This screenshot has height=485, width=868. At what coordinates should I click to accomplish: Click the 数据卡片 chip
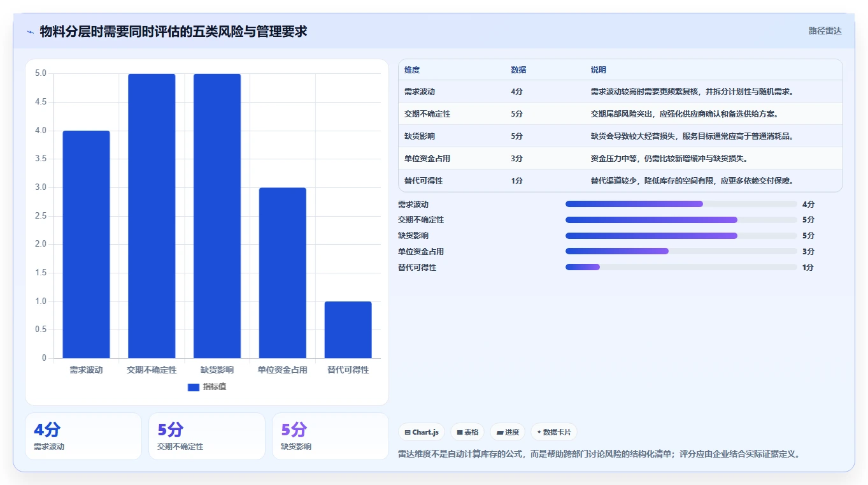click(x=554, y=432)
